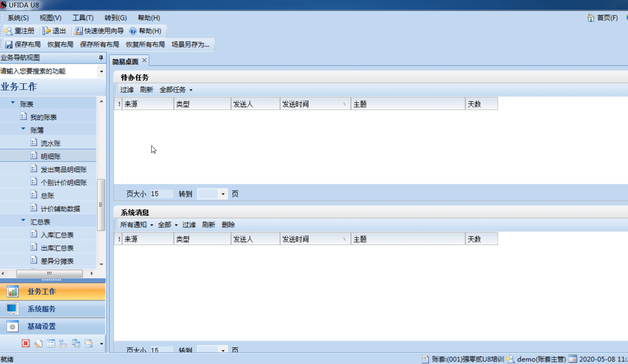Open the 工具(T) menu
Image resolution: width=628 pixels, height=364 pixels.
[x=83, y=18]
